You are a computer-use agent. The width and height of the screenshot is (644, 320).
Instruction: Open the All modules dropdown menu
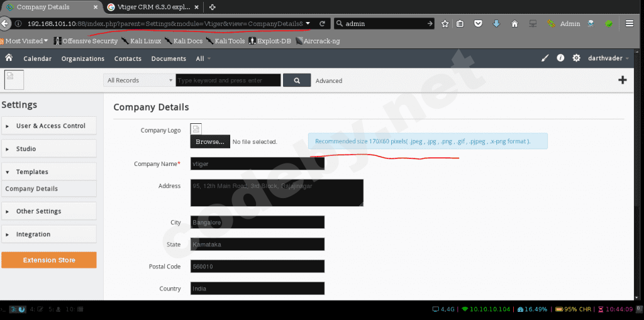pos(203,58)
